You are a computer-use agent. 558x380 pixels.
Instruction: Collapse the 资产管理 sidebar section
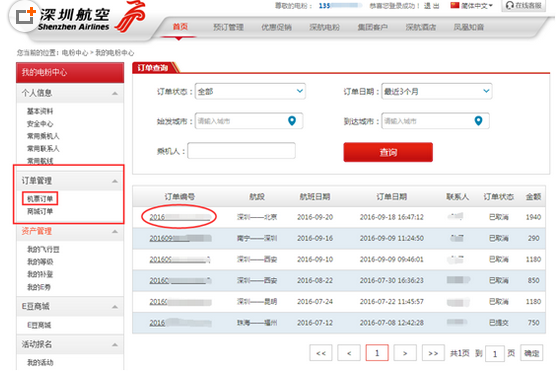pyautogui.click(x=115, y=232)
